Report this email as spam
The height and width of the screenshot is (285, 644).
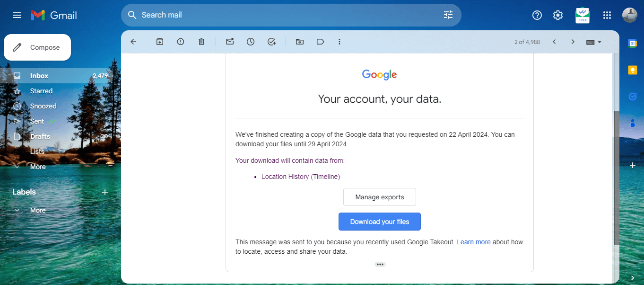click(x=180, y=42)
